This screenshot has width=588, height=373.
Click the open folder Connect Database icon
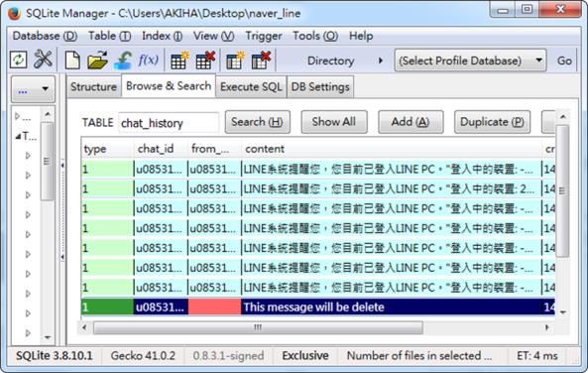pos(97,61)
